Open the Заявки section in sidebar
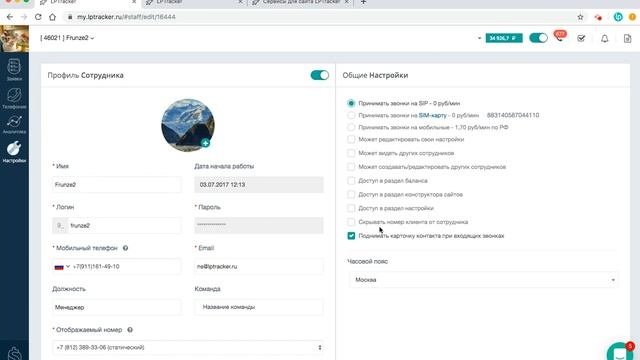Viewport: 640px width, 360px height. pyautogui.click(x=14, y=69)
